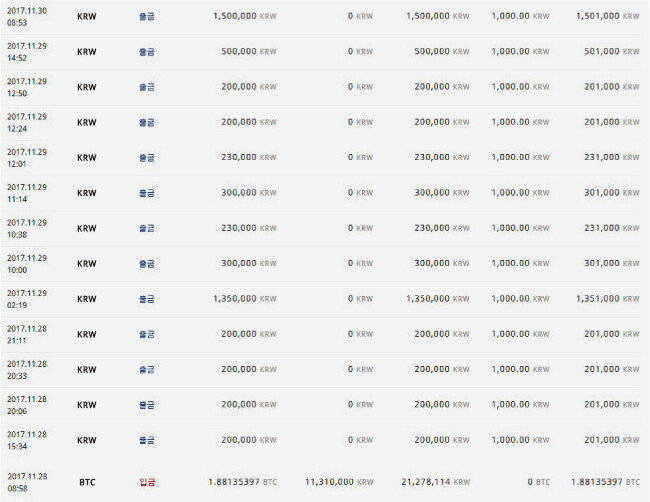Screen dimensions: 650x502
Task: Click 출금 in the 2017.11.28 21:11 row
Action: [x=147, y=334]
